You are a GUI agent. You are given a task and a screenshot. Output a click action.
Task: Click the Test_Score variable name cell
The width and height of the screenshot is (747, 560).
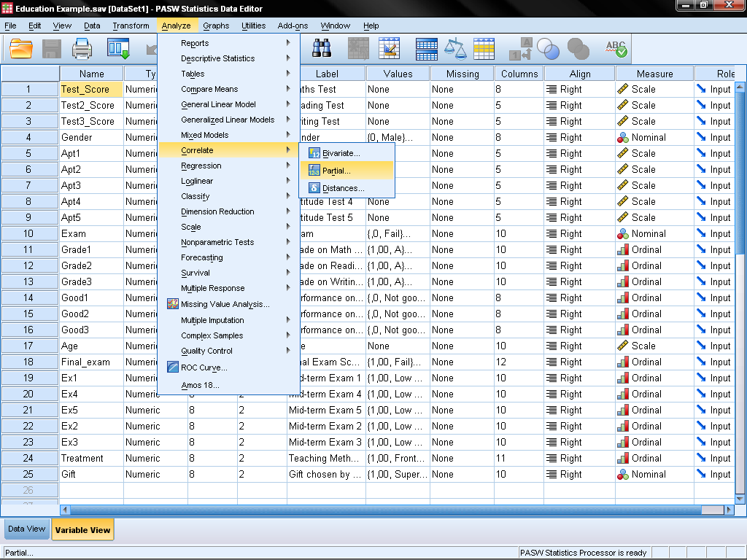pyautogui.click(x=90, y=89)
